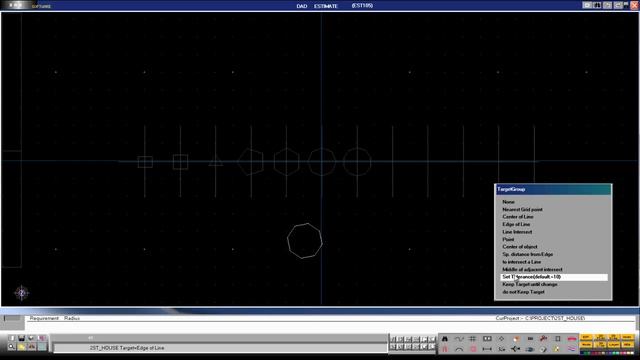Open the red wrench tools icon
640x360 pixels.
pyautogui.click(x=543, y=339)
